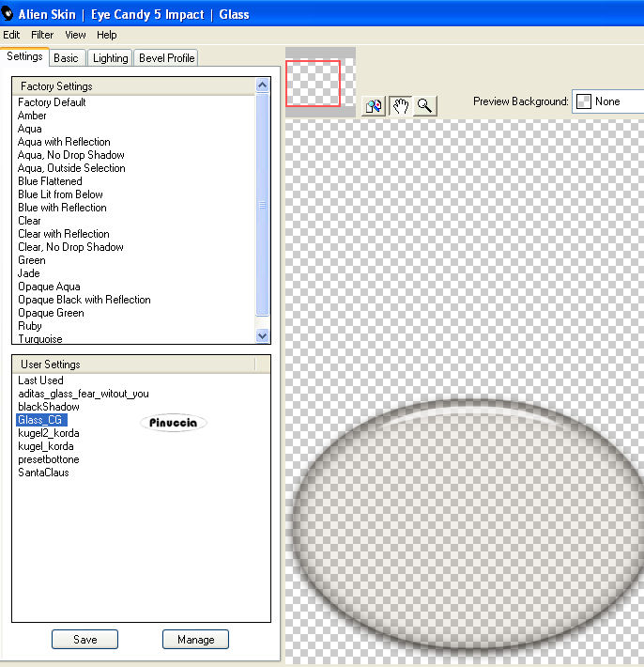
Task: Select Clear, No Drop Shadow preset
Action: [70, 248]
